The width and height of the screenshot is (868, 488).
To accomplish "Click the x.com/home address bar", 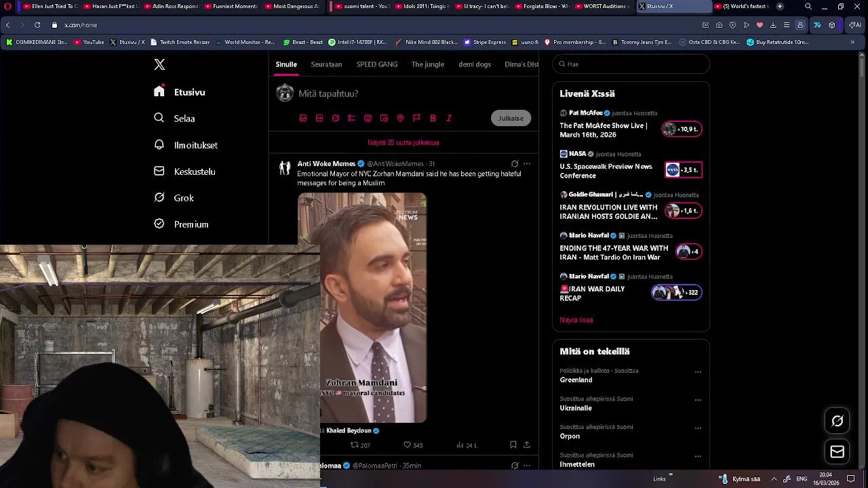I will pyautogui.click(x=81, y=25).
